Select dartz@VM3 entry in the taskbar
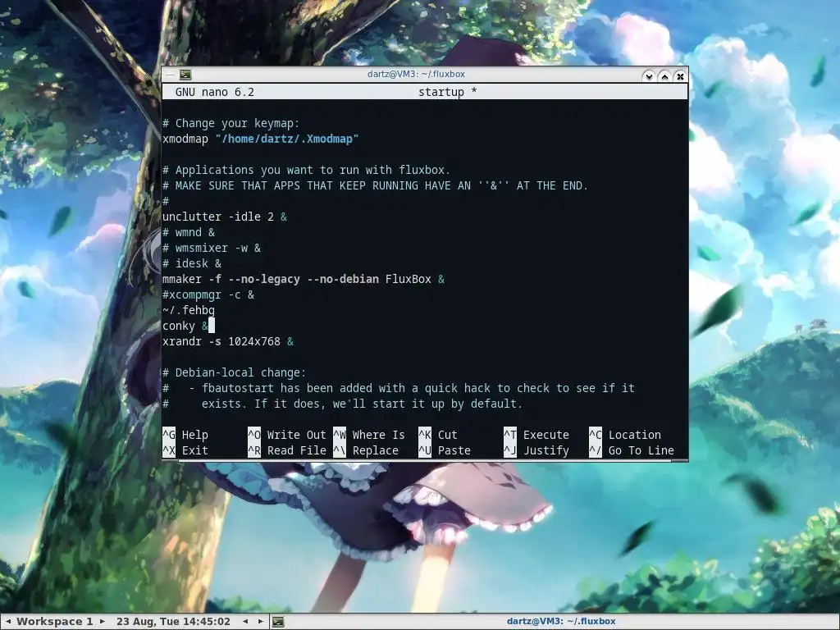 pyautogui.click(x=561, y=622)
